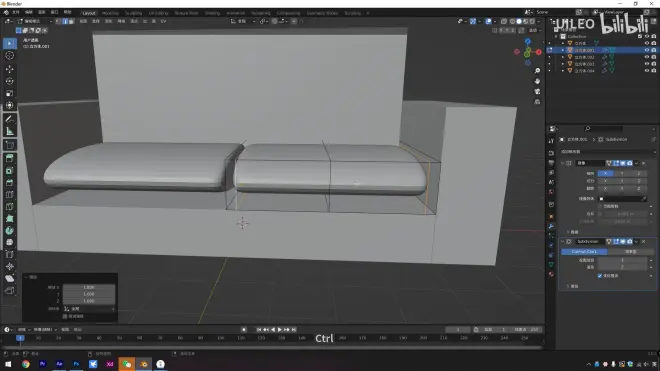Viewport: 660px width, 371px height.
Task: Select the Shear tool
Action: tap(10, 278)
